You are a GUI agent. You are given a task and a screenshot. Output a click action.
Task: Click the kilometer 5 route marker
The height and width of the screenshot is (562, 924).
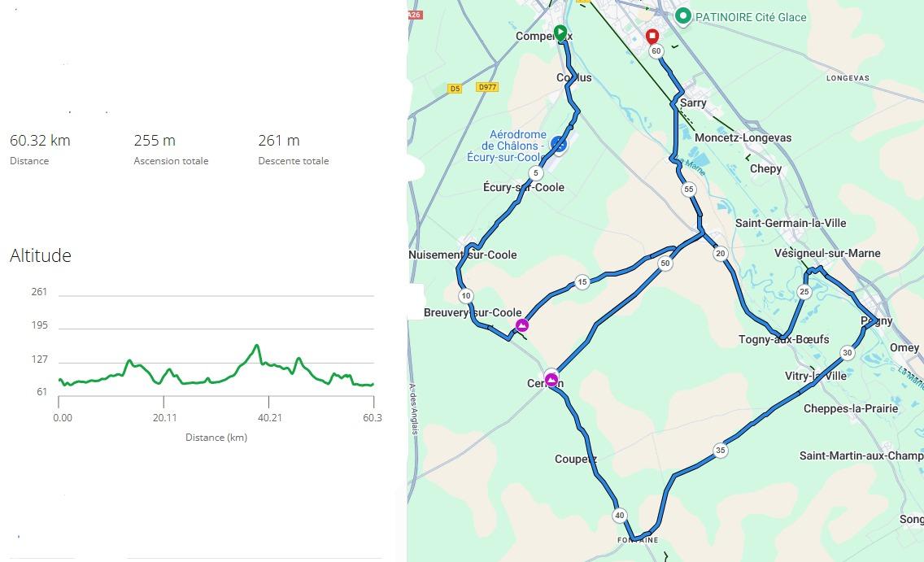pos(534,173)
